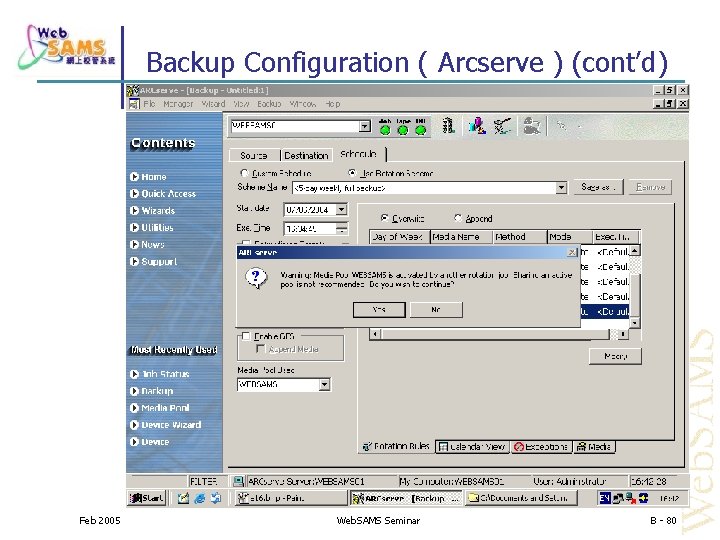Click the question mark icon in the warning dialog

256,278
